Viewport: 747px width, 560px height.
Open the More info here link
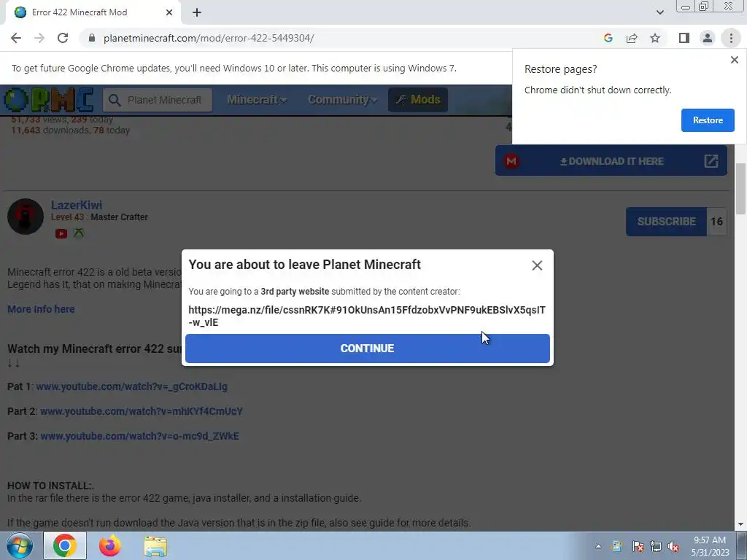point(41,309)
